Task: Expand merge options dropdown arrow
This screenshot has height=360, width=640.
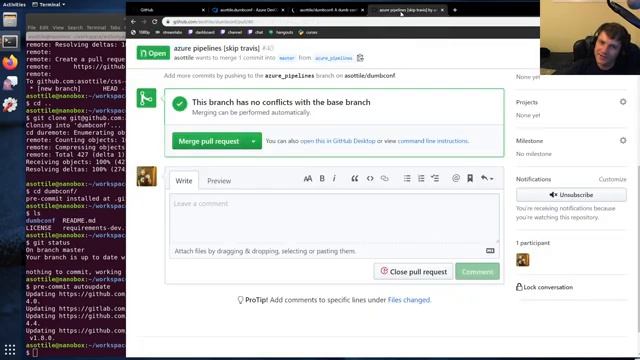Action: coord(253,141)
